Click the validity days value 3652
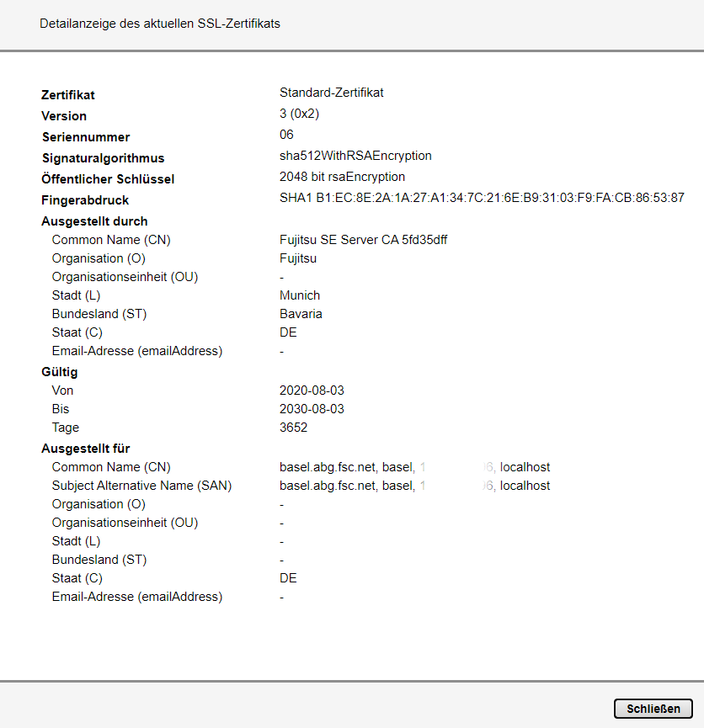The width and height of the screenshot is (704, 728). [293, 428]
